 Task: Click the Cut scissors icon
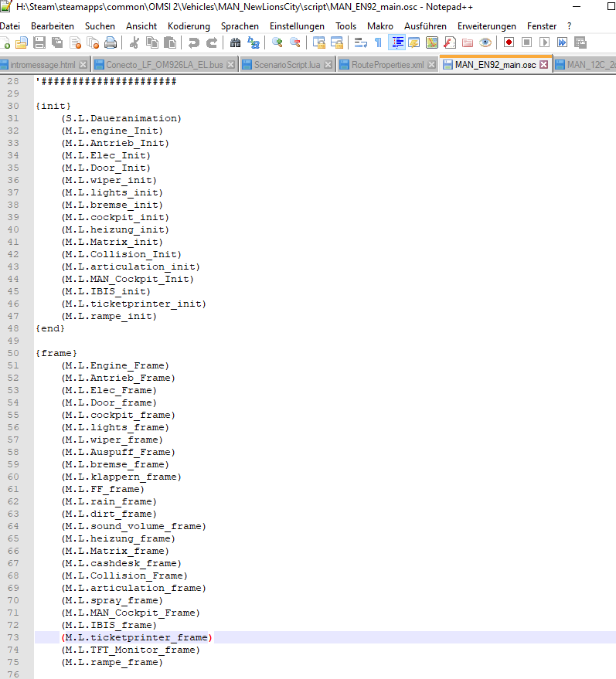click(134, 42)
